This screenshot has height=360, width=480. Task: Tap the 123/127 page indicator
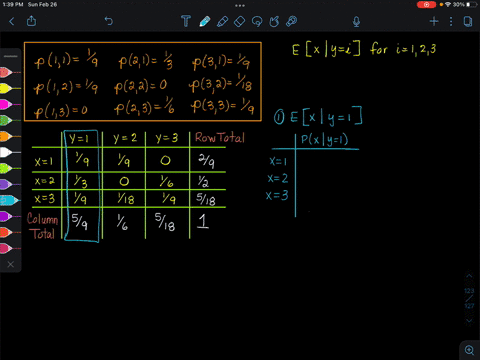(469, 298)
